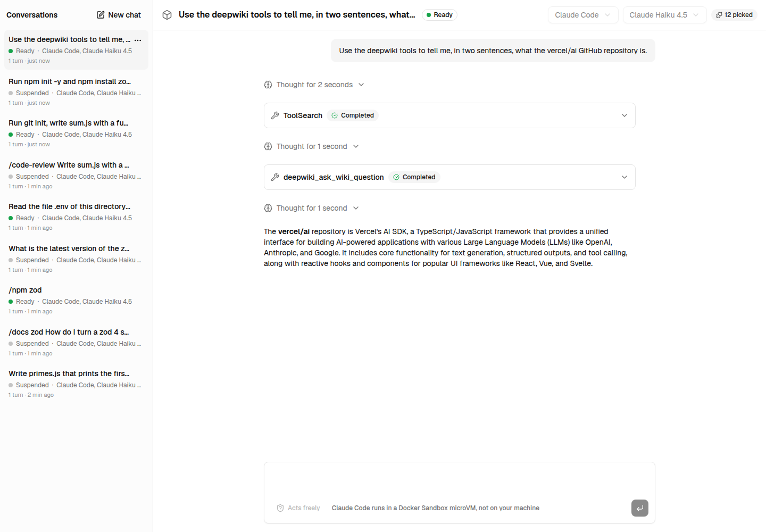Click the shield icon beside Acts freely
The image size is (766, 532).
click(x=280, y=508)
